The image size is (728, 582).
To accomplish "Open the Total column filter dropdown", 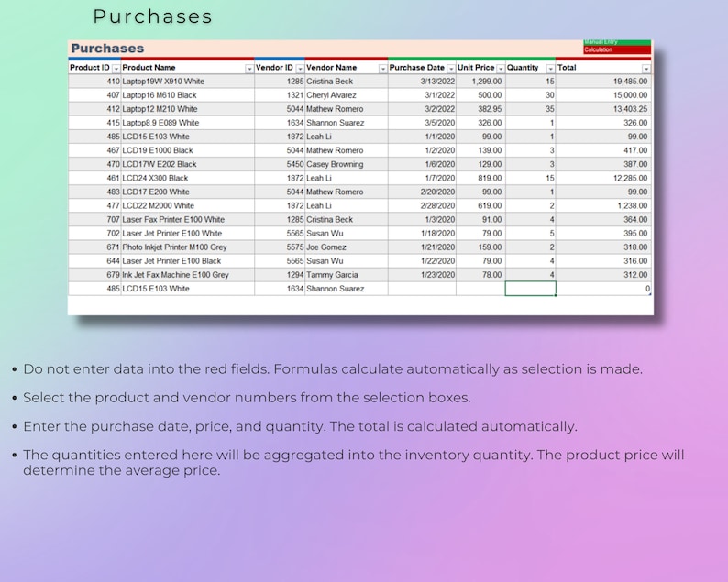I will click(646, 69).
